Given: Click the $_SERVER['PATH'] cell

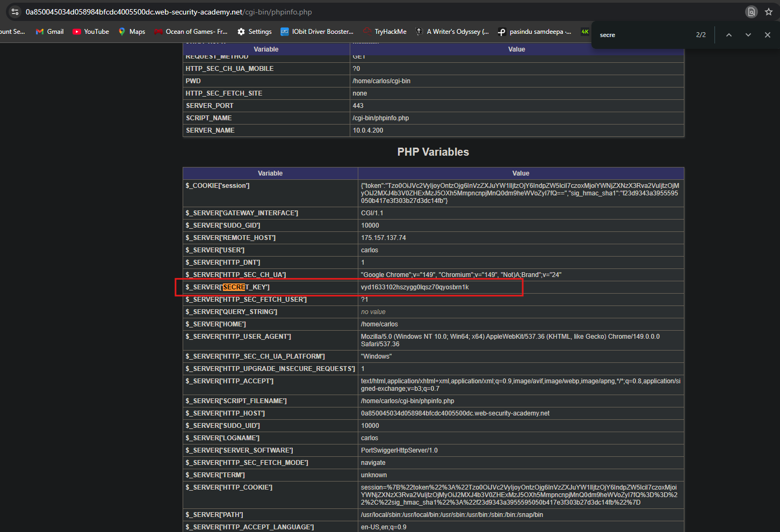Looking at the screenshot, I should pyautogui.click(x=270, y=515).
